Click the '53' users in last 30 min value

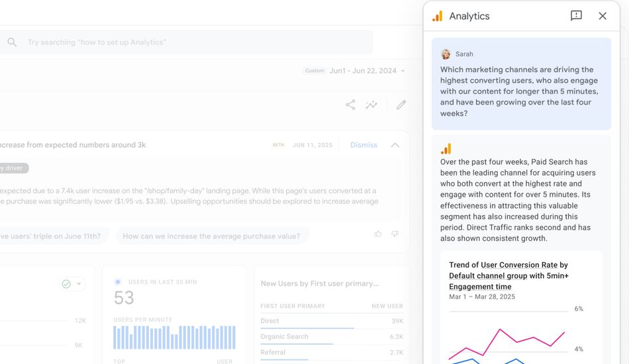pyautogui.click(x=124, y=298)
